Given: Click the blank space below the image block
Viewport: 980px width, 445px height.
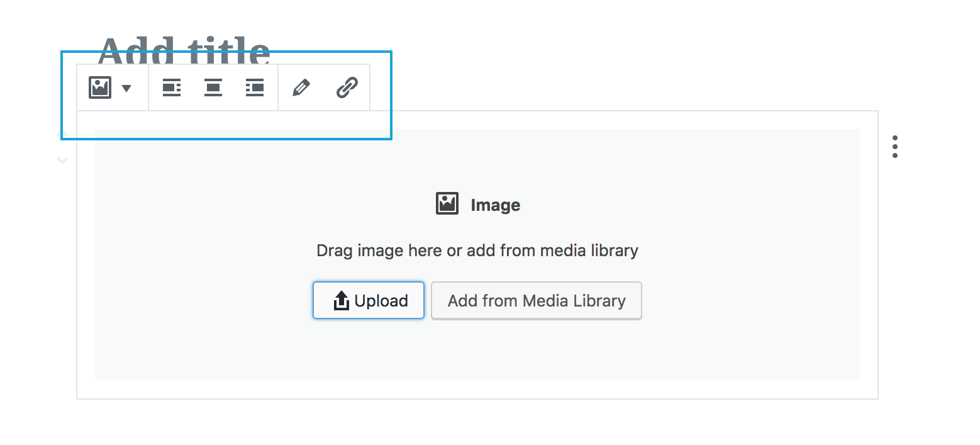Looking at the screenshot, I should 477,423.
